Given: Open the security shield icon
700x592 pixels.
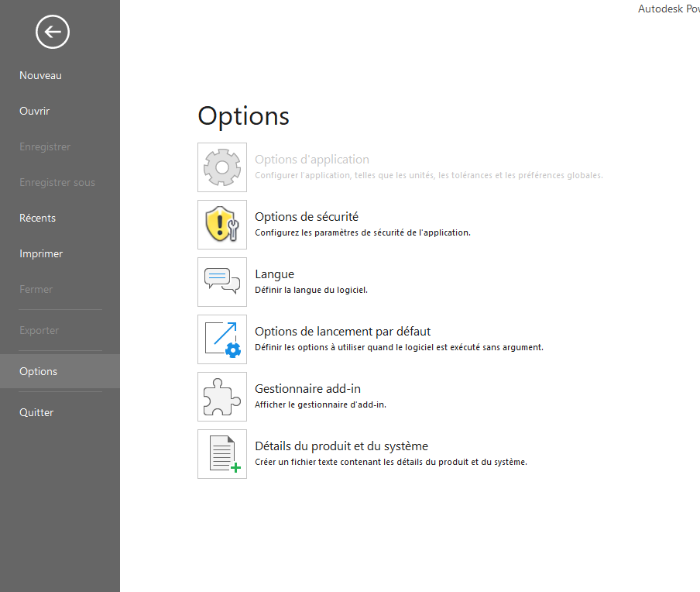Looking at the screenshot, I should point(222,225).
